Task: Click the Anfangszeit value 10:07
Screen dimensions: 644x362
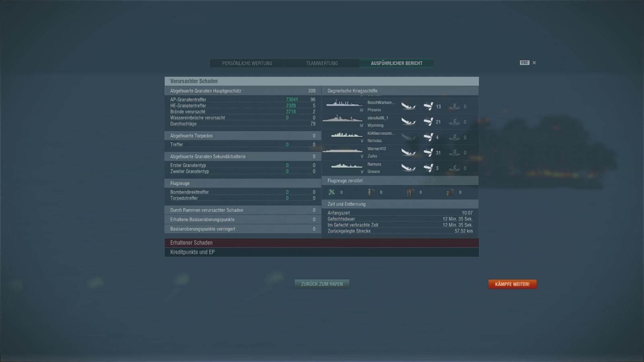Action: coord(467,213)
